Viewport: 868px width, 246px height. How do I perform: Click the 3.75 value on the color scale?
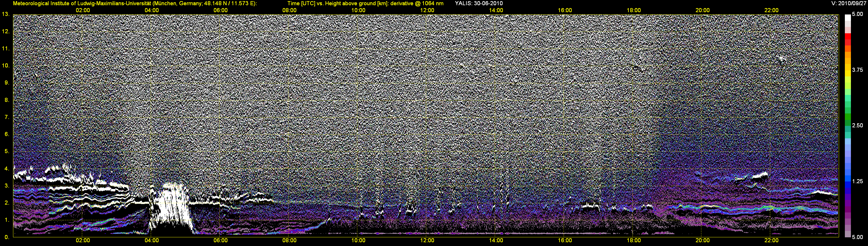coord(858,70)
